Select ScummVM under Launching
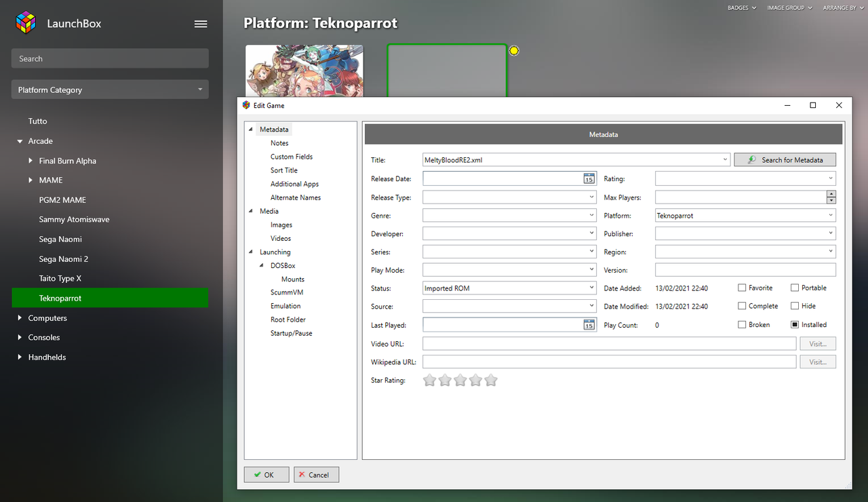Image resolution: width=868 pixels, height=502 pixels. tap(286, 292)
